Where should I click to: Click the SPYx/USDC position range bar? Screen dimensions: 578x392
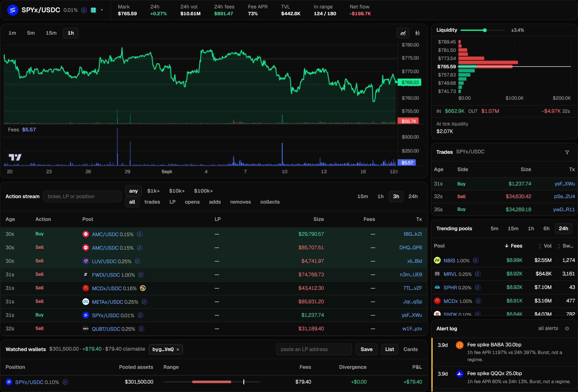(211, 382)
